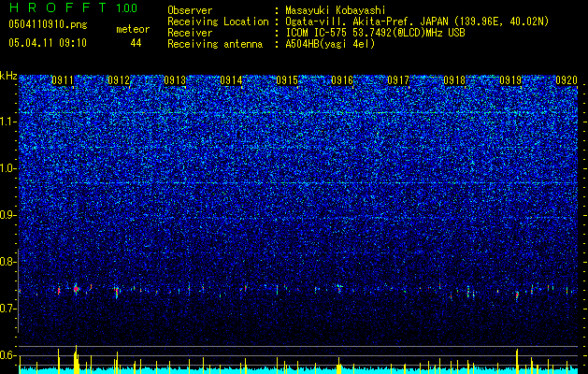This screenshot has height=374, width=588.
Task: Click the Ogata-vill. Akita-Pref. JAPAN receiving location
Action: click(x=417, y=22)
